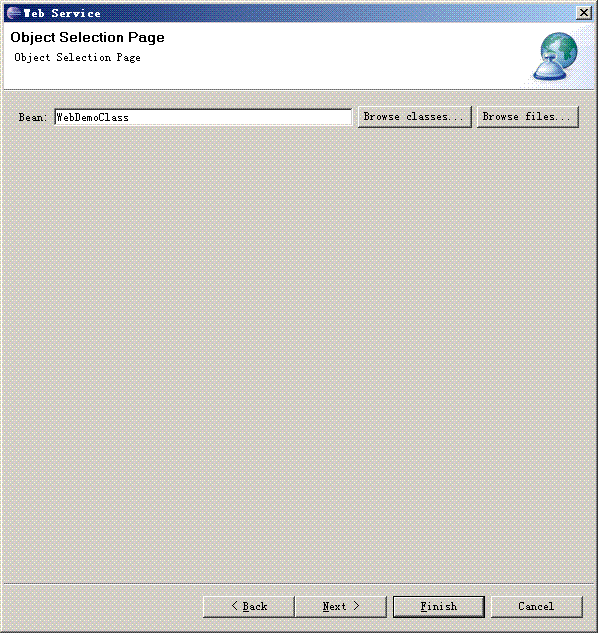Open the Browse files dialog

tap(528, 117)
